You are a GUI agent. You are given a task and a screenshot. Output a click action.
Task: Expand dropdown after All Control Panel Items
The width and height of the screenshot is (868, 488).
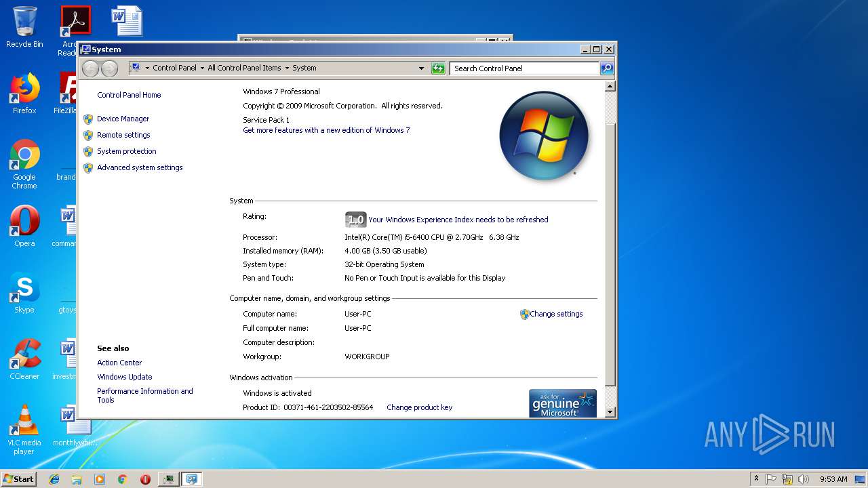[x=287, y=68]
